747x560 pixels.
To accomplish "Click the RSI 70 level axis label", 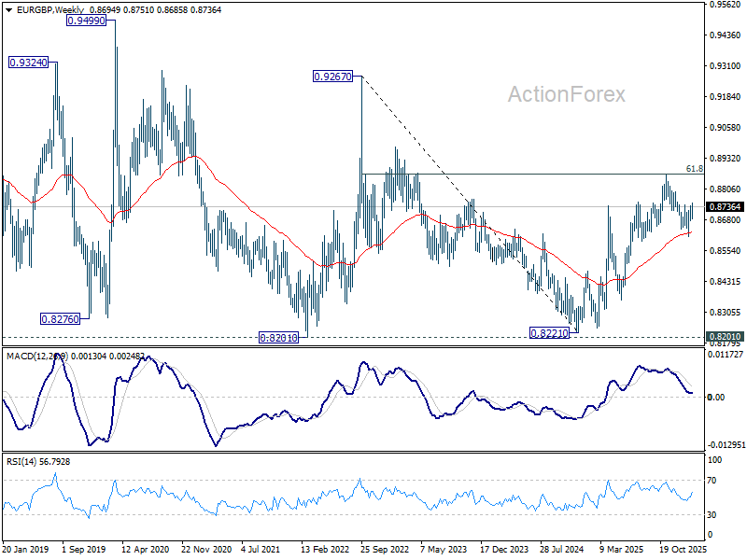I will [712, 481].
